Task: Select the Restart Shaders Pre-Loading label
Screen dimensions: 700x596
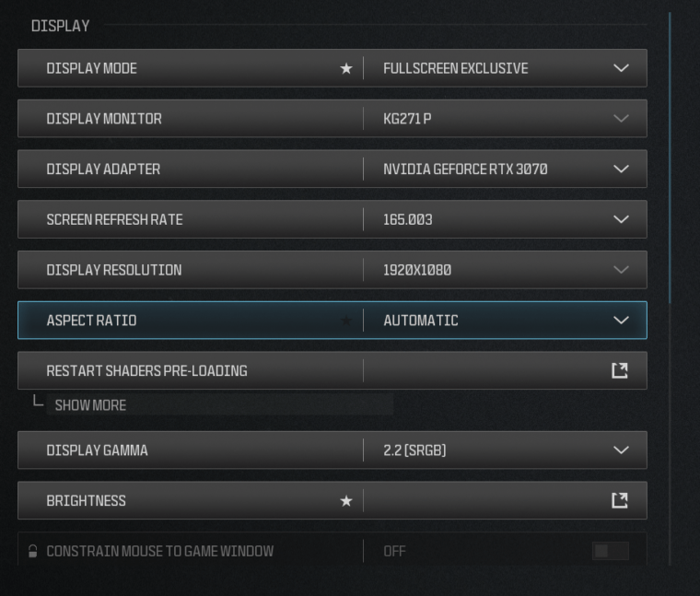Action: pos(146,371)
